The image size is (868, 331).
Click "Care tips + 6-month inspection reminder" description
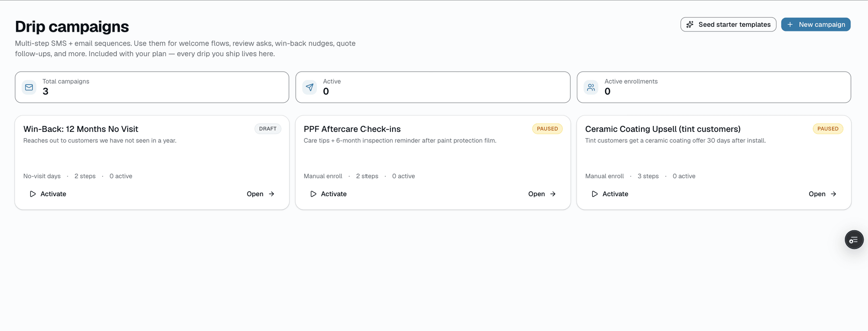point(400,141)
